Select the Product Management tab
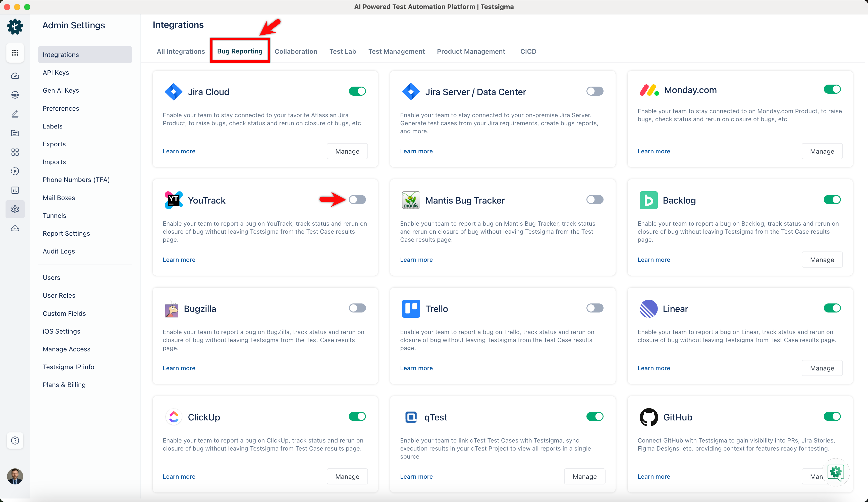The image size is (868, 502). click(471, 51)
